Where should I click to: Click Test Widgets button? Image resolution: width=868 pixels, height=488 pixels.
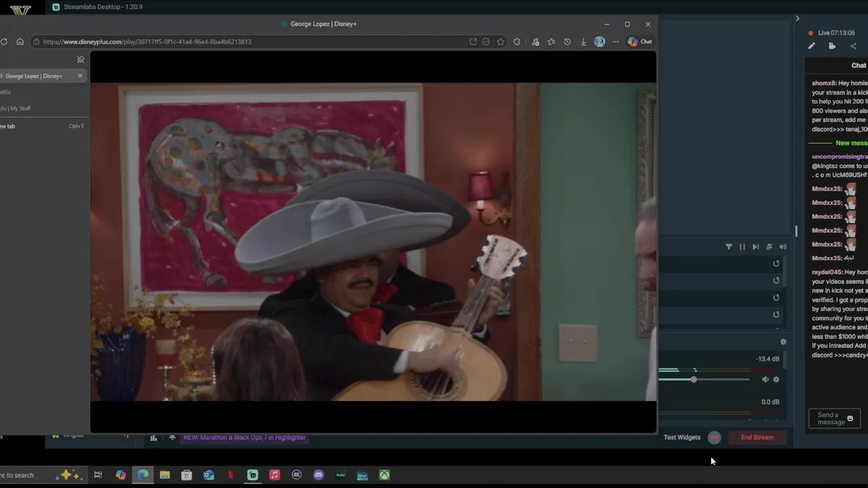click(x=682, y=437)
